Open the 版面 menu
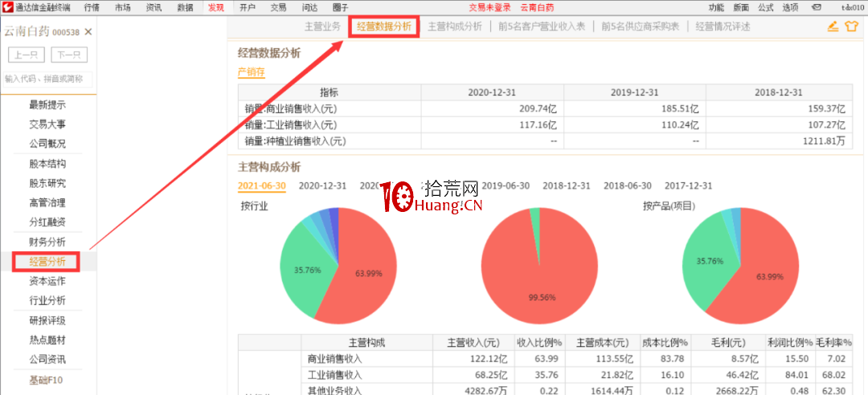This screenshot has width=868, height=395. coord(741,7)
